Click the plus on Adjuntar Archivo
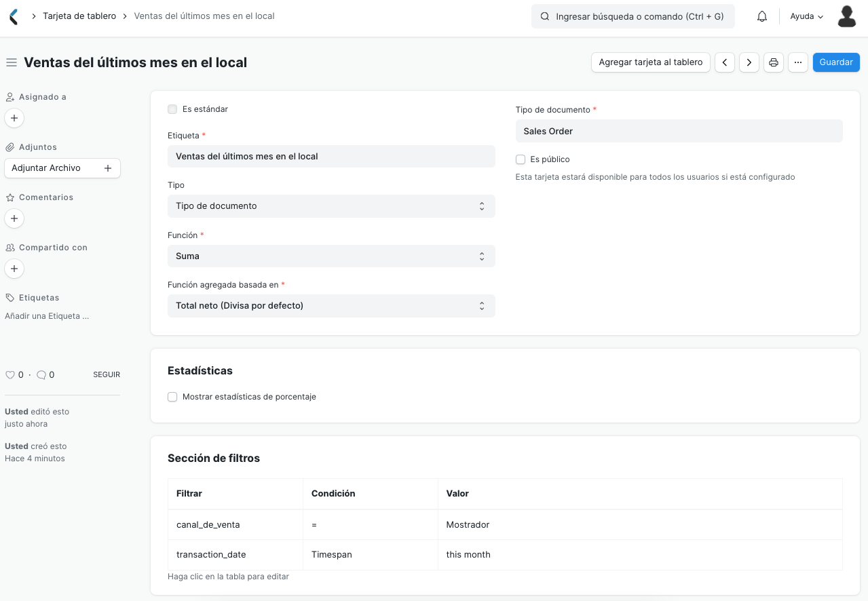 coord(107,168)
